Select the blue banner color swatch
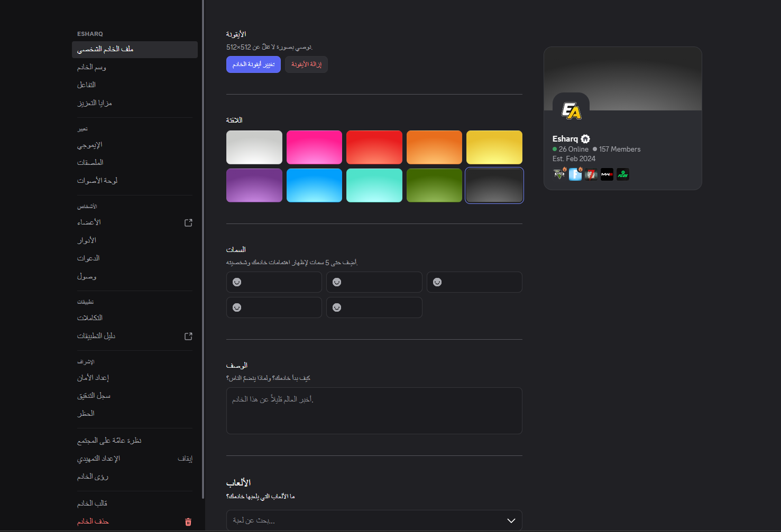The height and width of the screenshot is (532, 781). pos(314,185)
